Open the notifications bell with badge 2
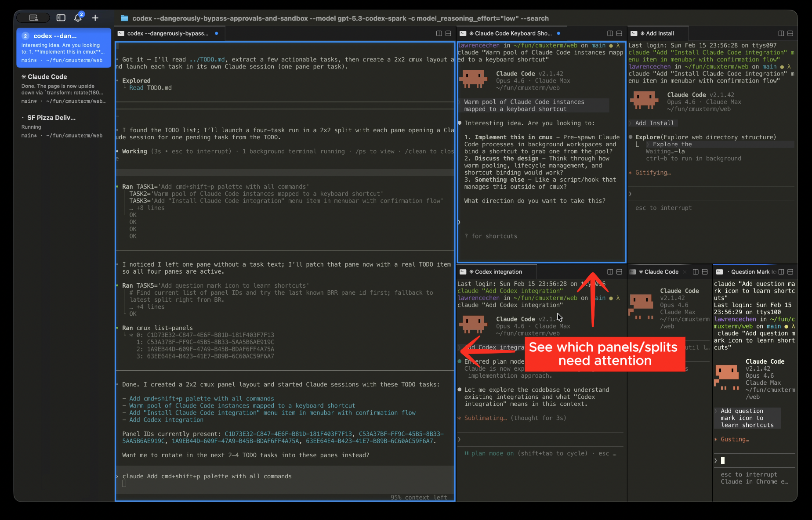Image resolution: width=812 pixels, height=520 pixels. (78, 18)
